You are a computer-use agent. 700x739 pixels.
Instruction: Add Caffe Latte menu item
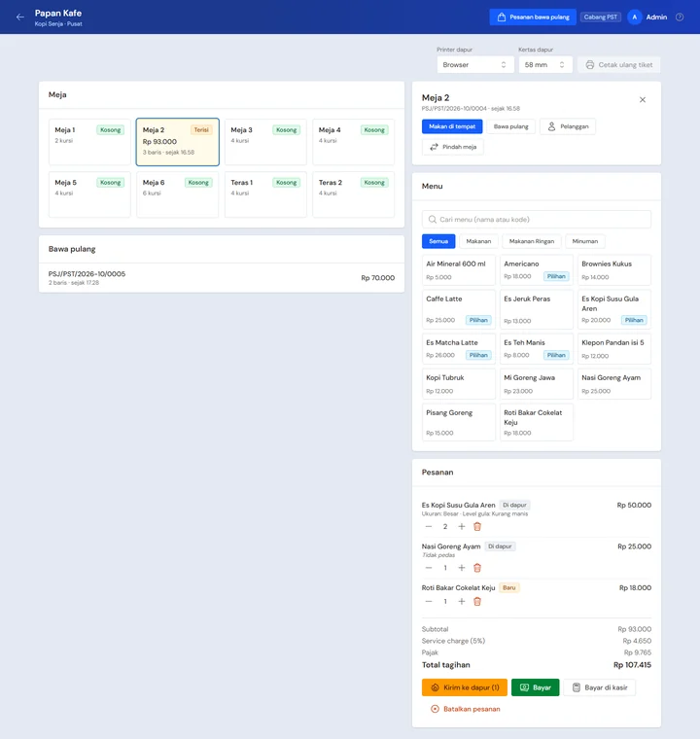point(459,309)
